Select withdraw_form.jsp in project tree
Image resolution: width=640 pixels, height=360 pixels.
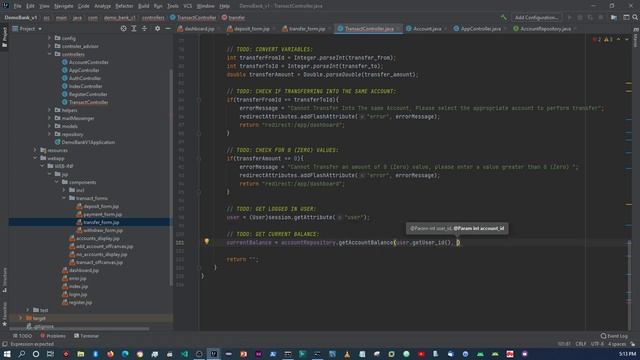(x=102, y=230)
